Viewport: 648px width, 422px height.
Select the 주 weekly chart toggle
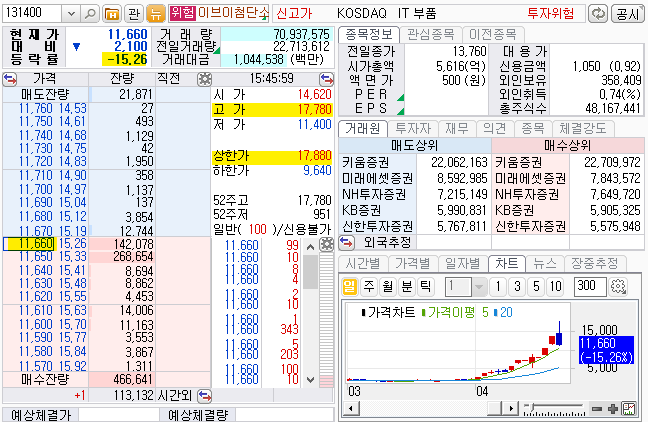[x=369, y=286]
